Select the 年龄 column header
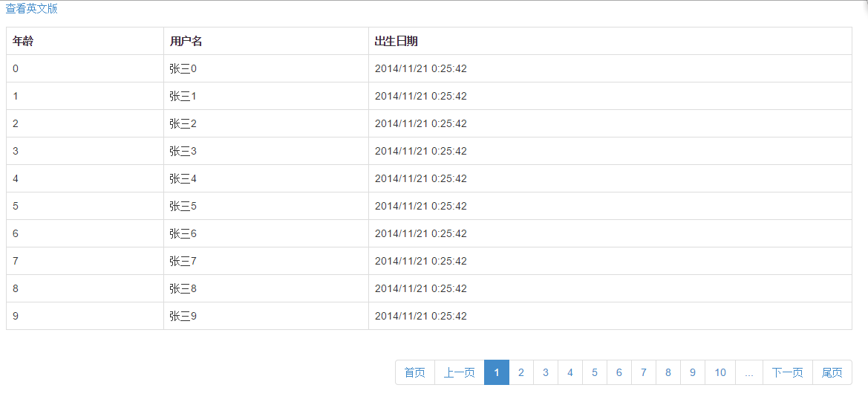This screenshot has height=408, width=868. tap(85, 41)
